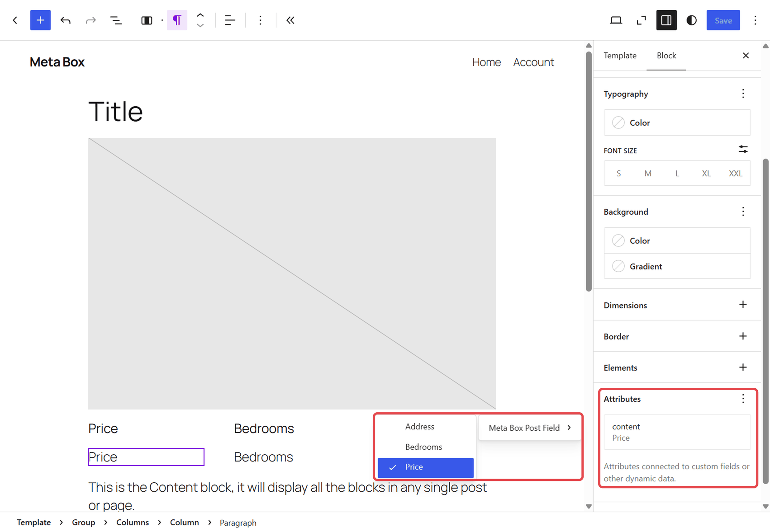
Task: Open the Account navigation link
Action: [533, 62]
